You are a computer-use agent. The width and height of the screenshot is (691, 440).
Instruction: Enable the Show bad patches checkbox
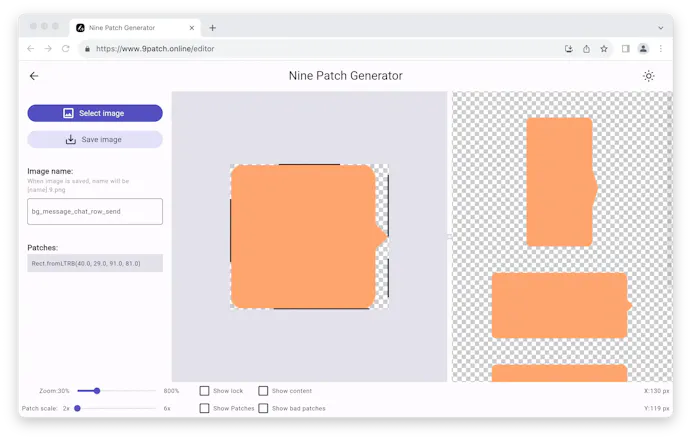coord(263,408)
